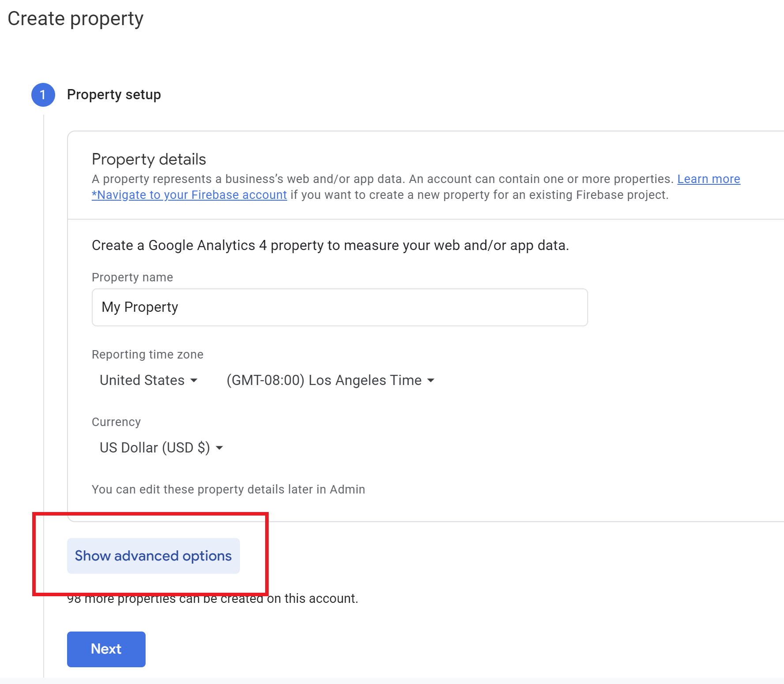Click the Property name field label

132,277
